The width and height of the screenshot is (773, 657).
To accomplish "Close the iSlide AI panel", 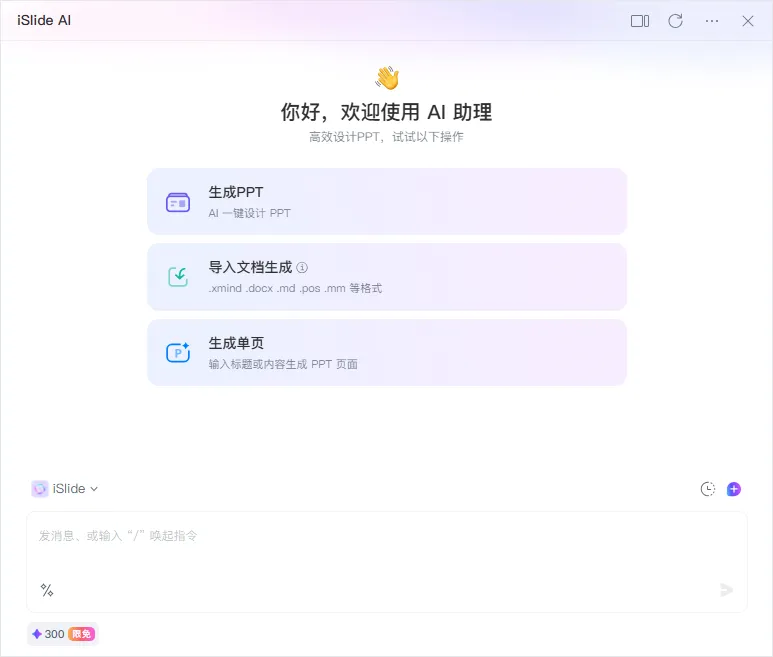I will point(747,21).
